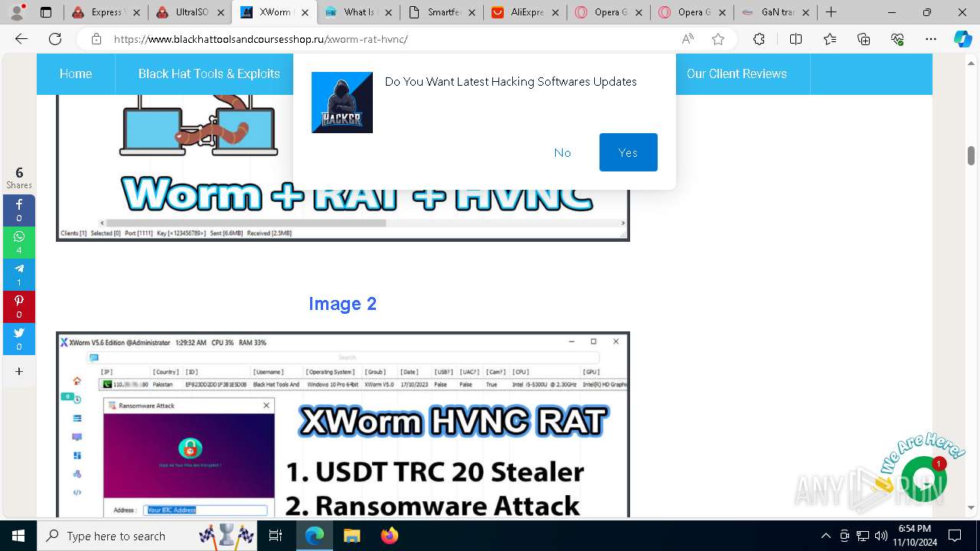Screen dimensions: 980x551
Task: Switch to the AliExpress tab
Action: (527, 12)
